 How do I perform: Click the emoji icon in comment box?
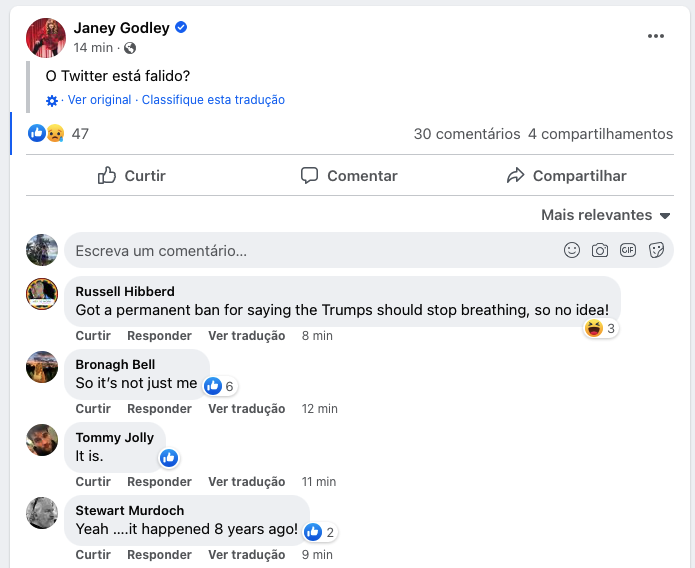(x=572, y=250)
